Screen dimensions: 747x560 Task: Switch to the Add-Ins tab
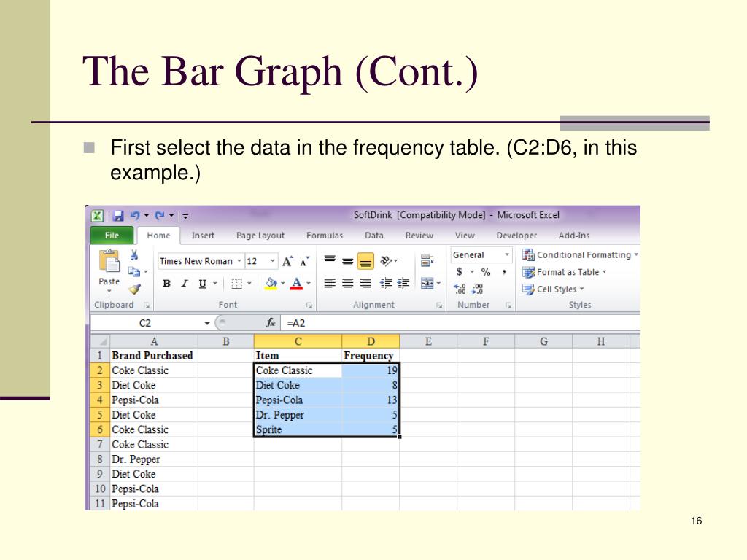pyautogui.click(x=574, y=236)
